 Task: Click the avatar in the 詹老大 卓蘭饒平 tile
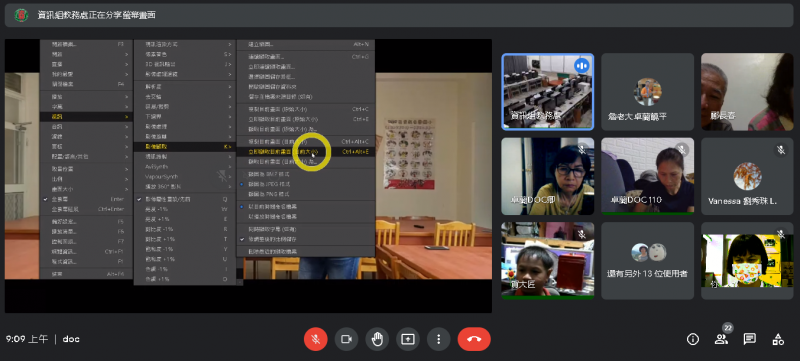[x=647, y=92]
